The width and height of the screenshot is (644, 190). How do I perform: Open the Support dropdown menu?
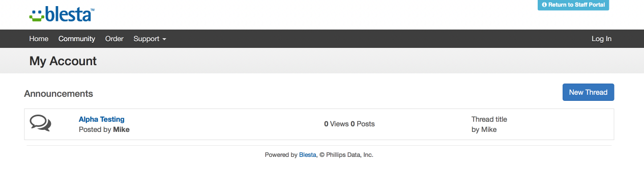click(150, 39)
